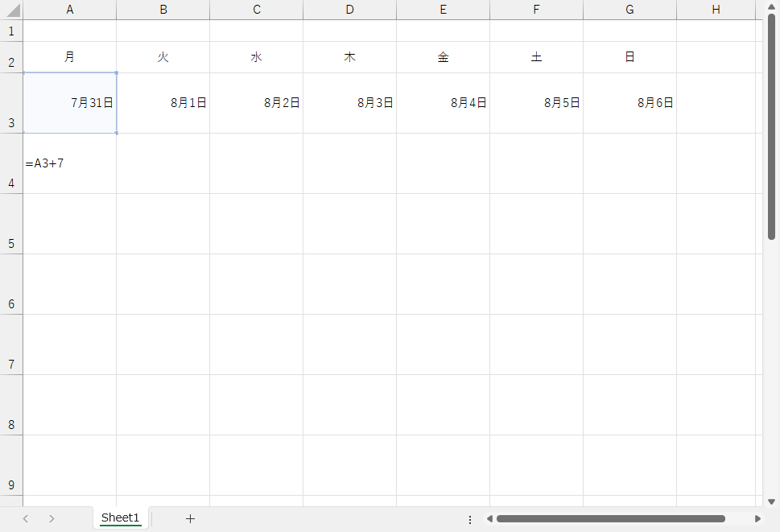Select cell with date 8月5日
This screenshot has height=532, width=780.
536,103
